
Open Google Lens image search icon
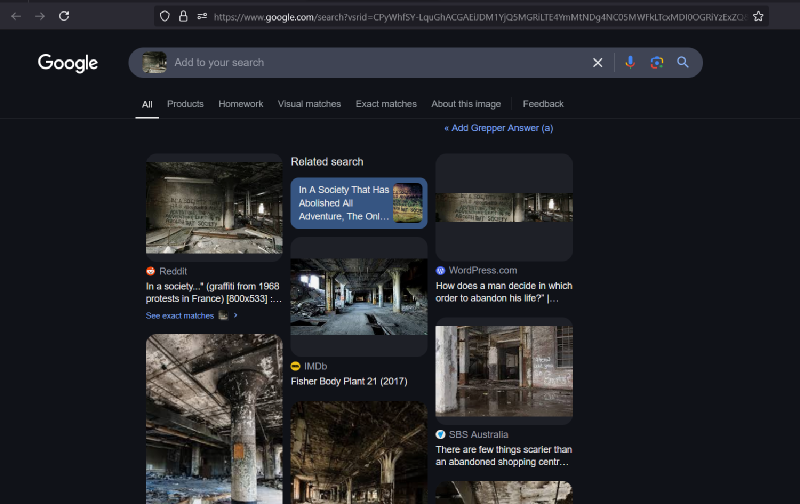[x=656, y=62]
